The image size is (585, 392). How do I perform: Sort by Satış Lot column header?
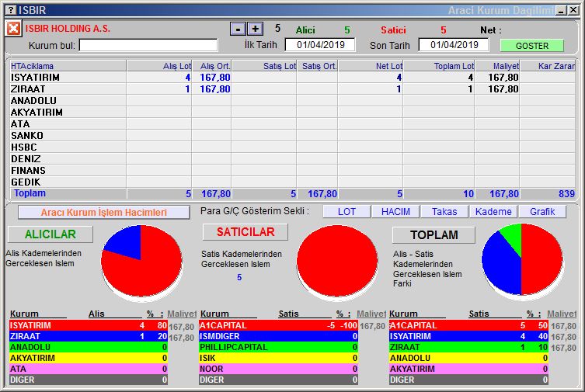(x=264, y=66)
